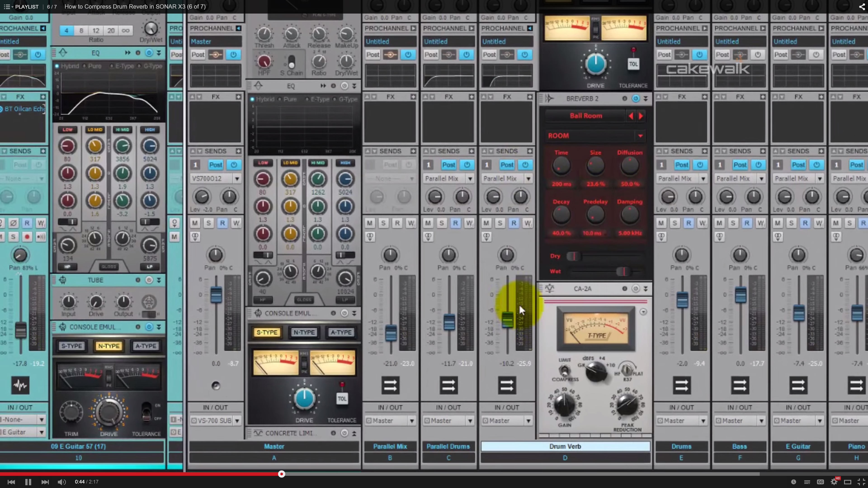The image size is (868, 488).
Task: Enter fullscreen video mode
Action: 861,482
